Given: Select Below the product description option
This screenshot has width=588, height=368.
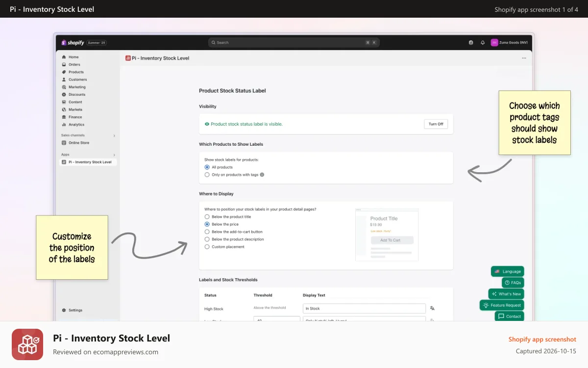Looking at the screenshot, I should click(x=207, y=239).
